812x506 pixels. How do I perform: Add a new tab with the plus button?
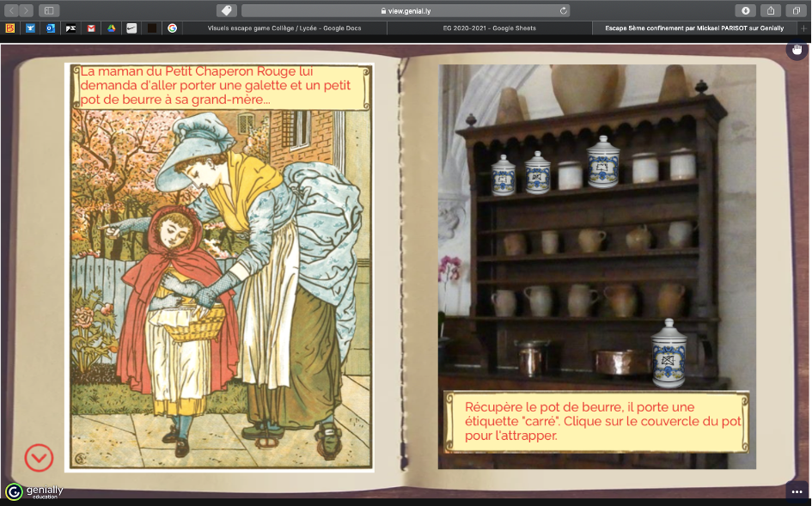pos(803,28)
